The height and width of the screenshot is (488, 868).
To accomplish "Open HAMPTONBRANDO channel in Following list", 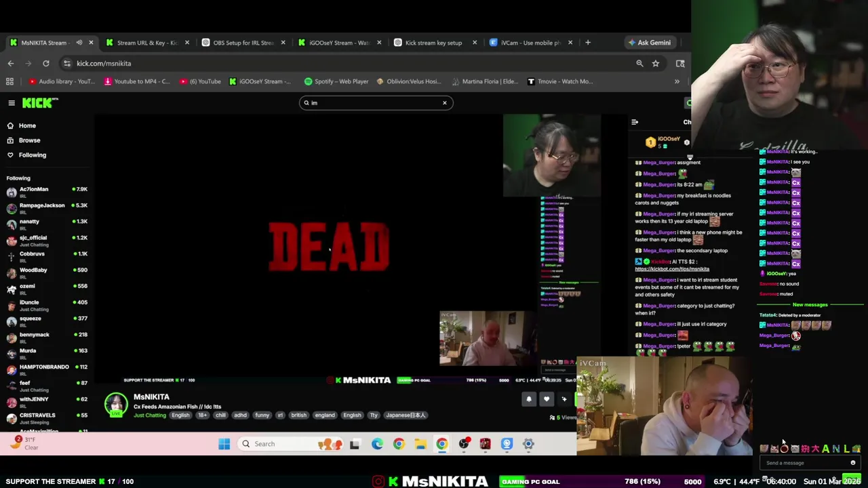I will click(46, 370).
